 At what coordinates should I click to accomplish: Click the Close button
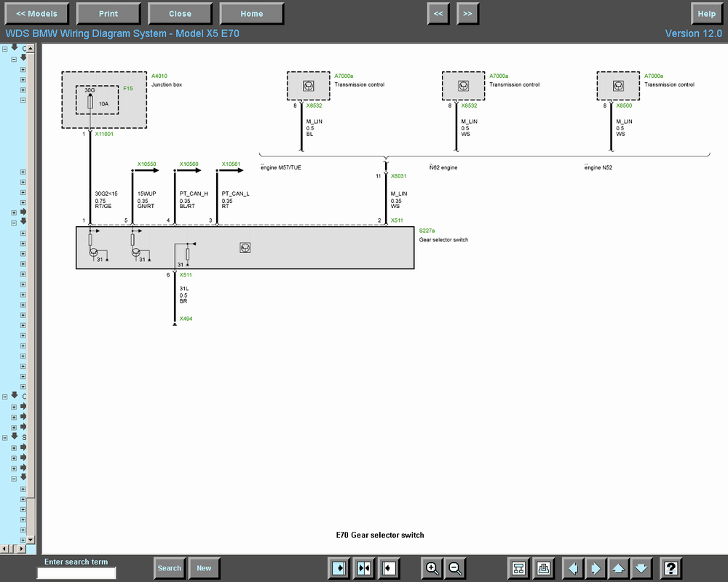[180, 14]
